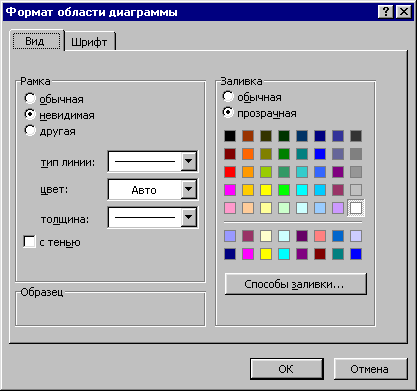Pick the navy swatch starting the bottom row
This screenshot has height=391, width=417.
230,254
